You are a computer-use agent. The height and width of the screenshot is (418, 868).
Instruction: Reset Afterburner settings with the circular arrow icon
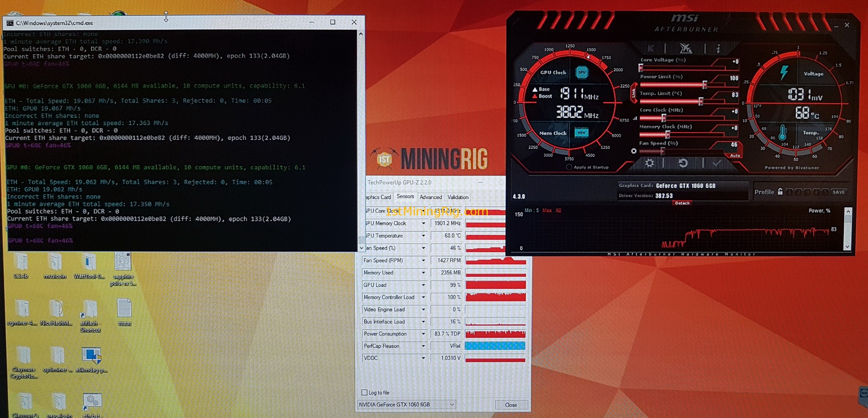point(683,163)
